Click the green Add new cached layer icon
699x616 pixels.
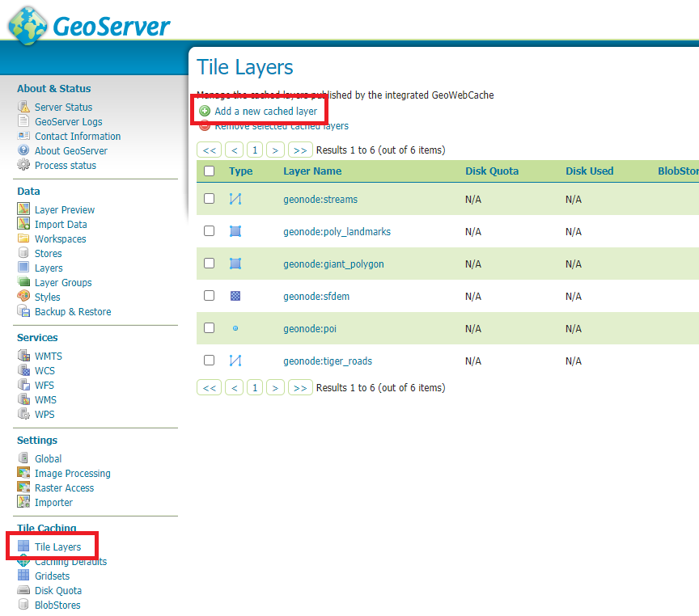205,112
